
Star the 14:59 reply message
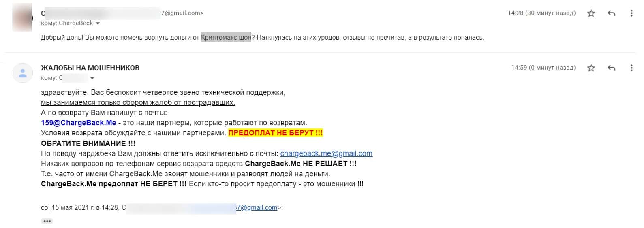(x=591, y=68)
